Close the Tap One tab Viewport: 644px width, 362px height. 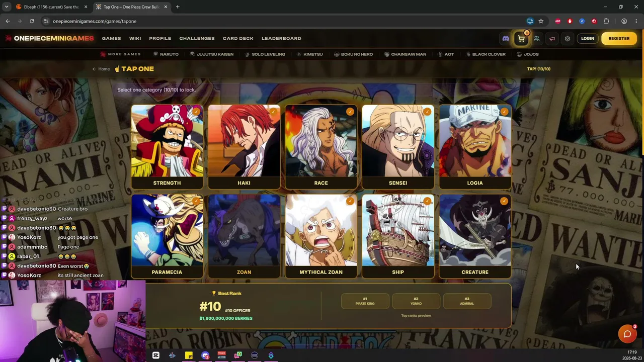tap(166, 7)
